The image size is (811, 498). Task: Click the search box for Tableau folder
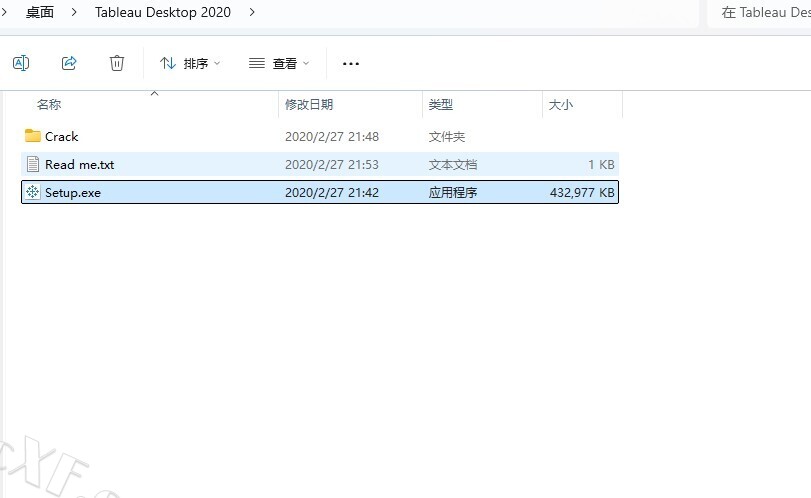click(759, 12)
